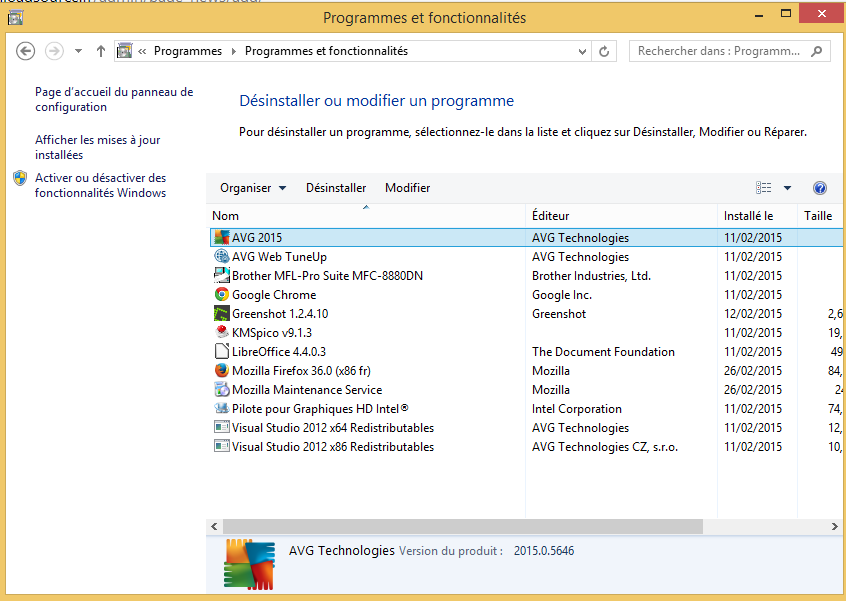The height and width of the screenshot is (601, 846).
Task: Click the scrollbar right arrow
Action: click(x=835, y=526)
